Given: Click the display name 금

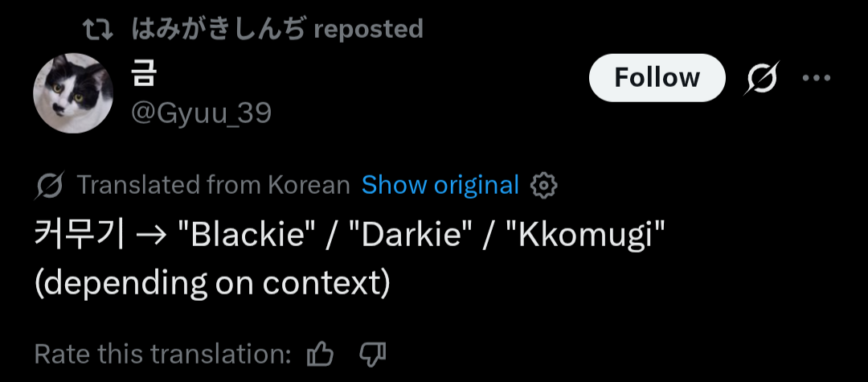Looking at the screenshot, I should (x=144, y=75).
